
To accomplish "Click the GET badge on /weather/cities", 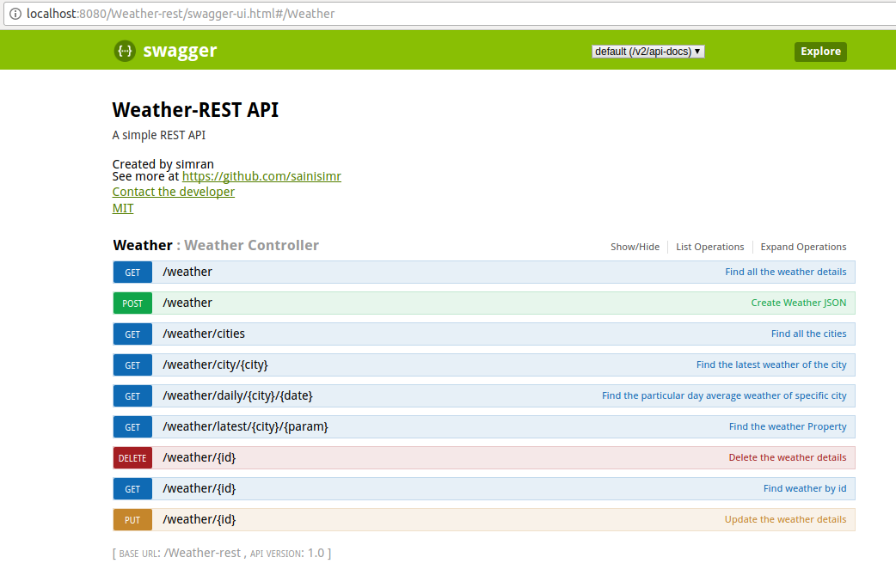I will click(x=132, y=334).
